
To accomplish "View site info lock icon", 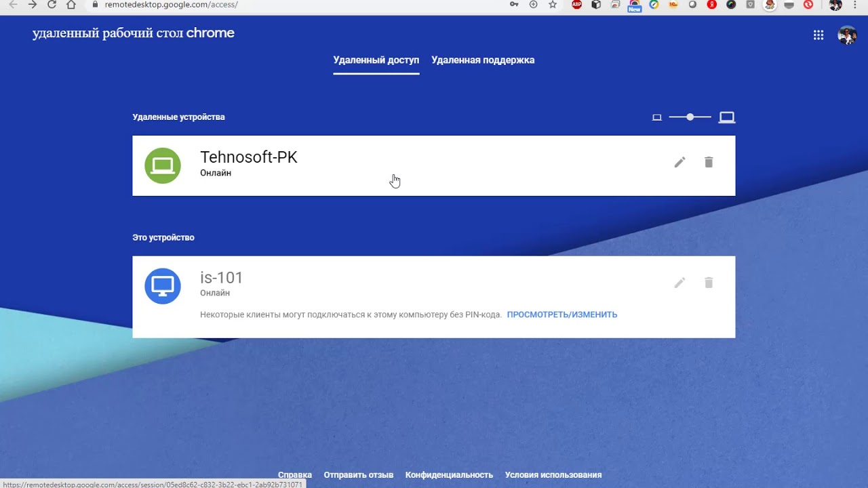I will [x=95, y=5].
